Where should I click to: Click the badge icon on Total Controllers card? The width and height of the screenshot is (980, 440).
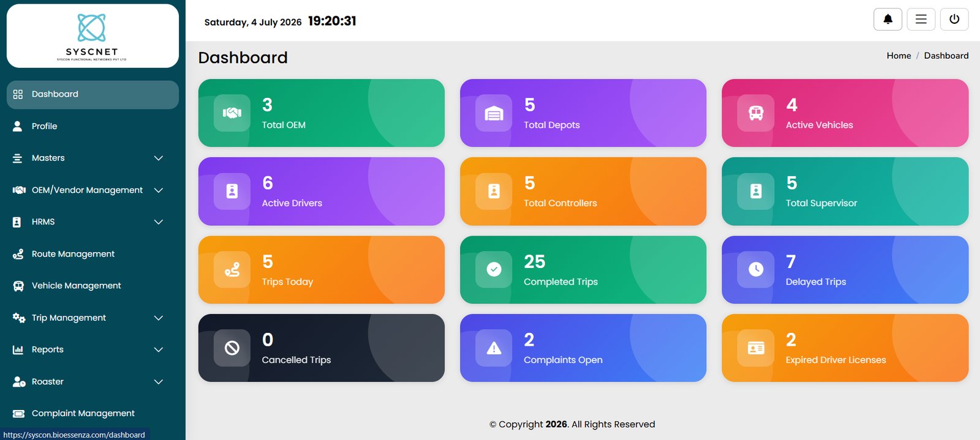494,192
